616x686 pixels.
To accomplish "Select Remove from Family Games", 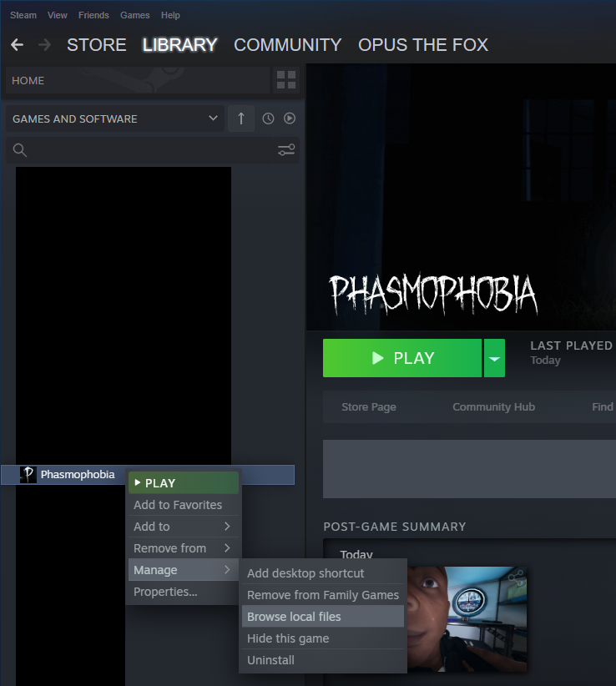I will 323,595.
